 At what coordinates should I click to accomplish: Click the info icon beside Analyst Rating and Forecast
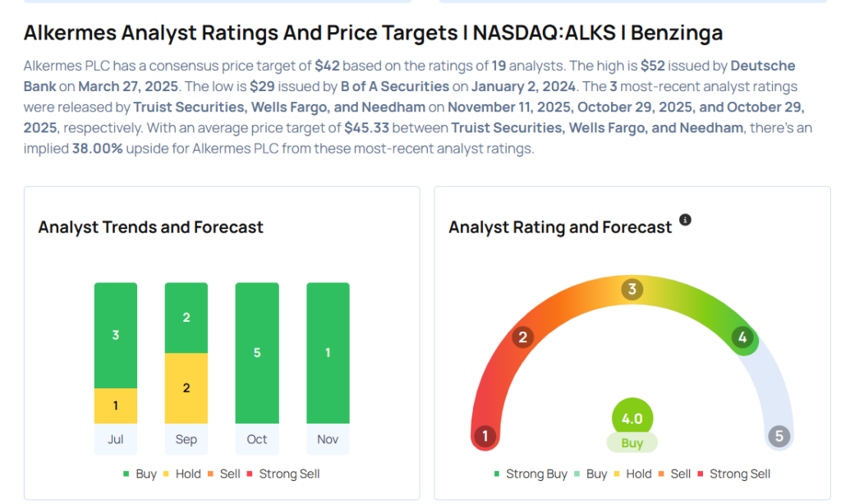(x=685, y=220)
